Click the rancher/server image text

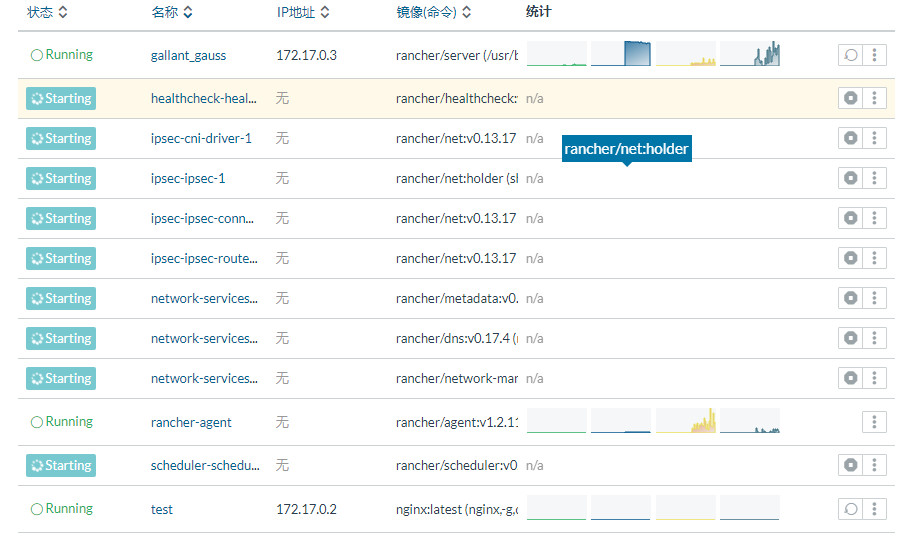pyautogui.click(x=457, y=55)
